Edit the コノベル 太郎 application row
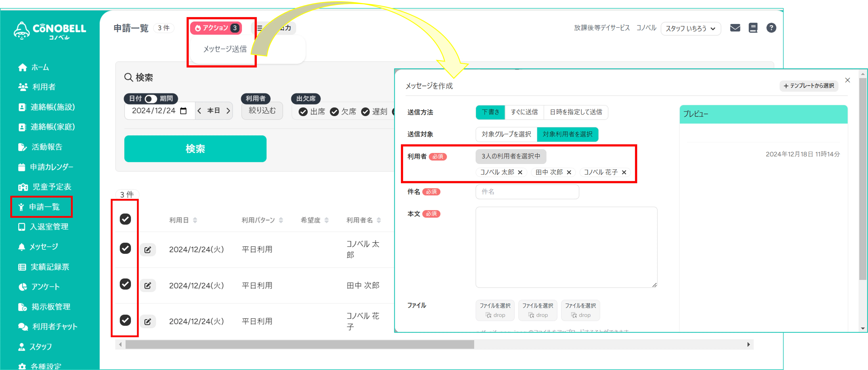The image size is (868, 370). point(148,250)
